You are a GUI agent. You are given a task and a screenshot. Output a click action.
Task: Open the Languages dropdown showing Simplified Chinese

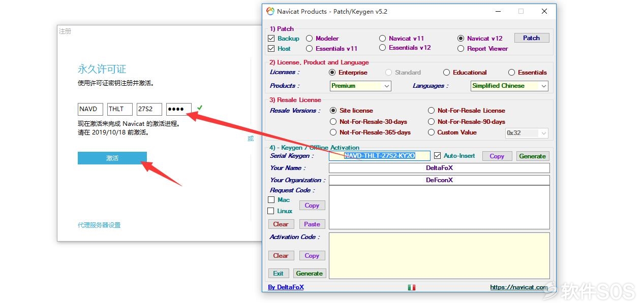coord(510,86)
